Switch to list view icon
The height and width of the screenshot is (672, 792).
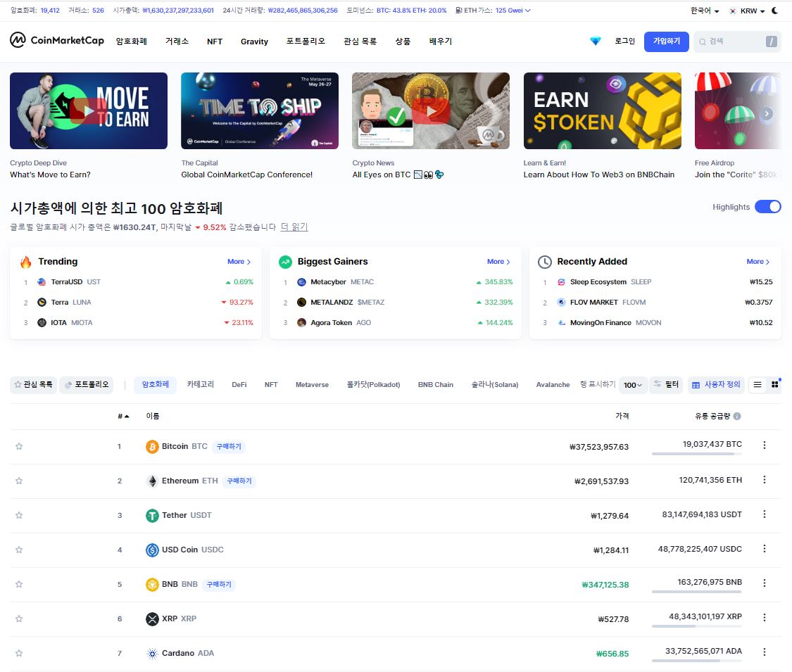[757, 385]
